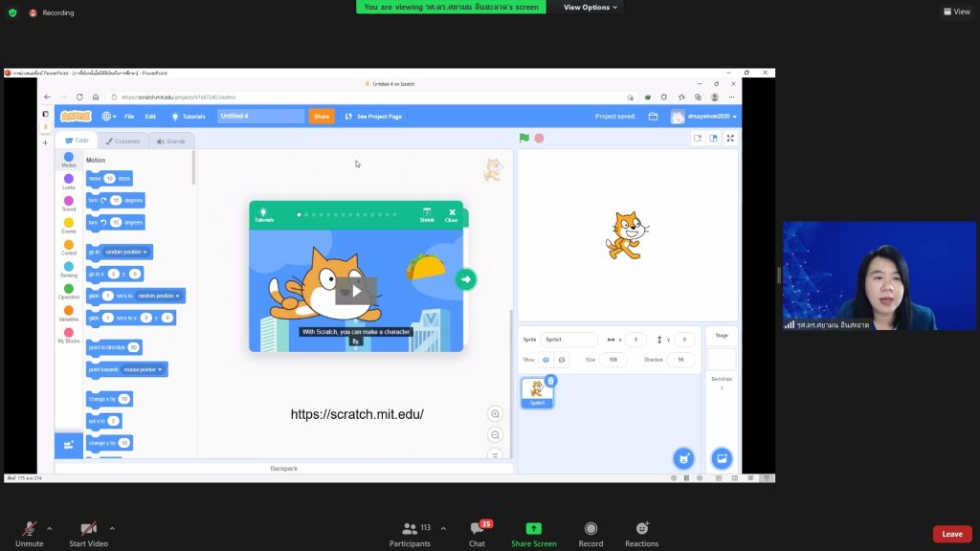
Task: Click Zoom Record button
Action: click(x=590, y=534)
